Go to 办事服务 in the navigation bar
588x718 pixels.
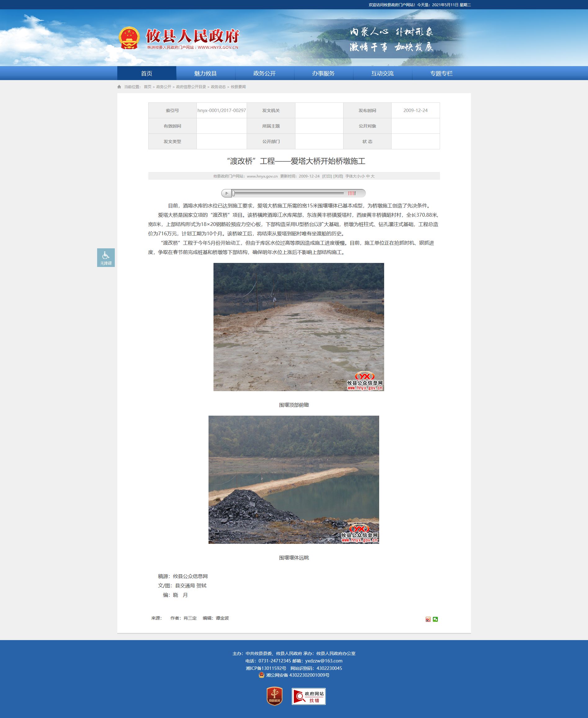coord(323,74)
